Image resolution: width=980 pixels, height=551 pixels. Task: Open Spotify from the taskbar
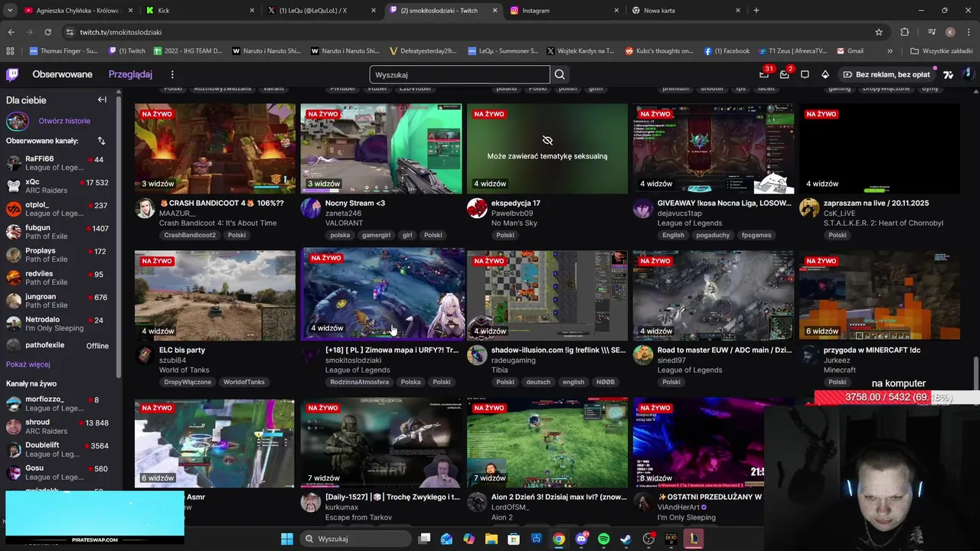tap(603, 539)
